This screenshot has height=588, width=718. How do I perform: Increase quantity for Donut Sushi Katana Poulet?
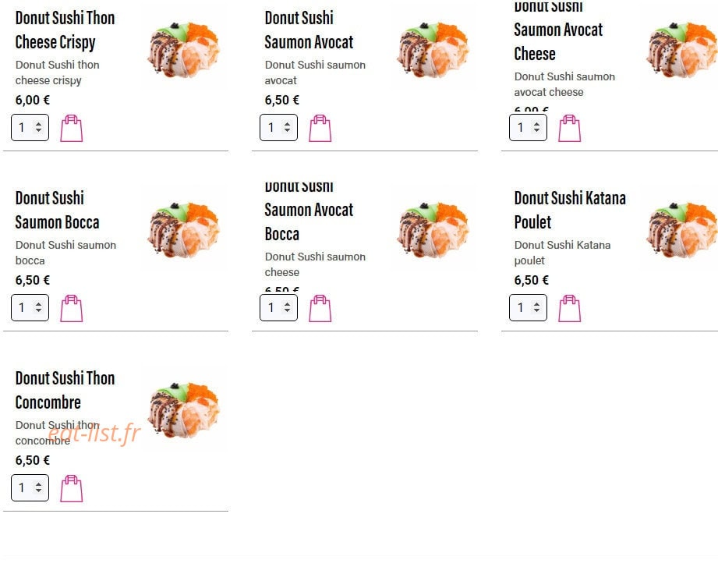click(536, 303)
